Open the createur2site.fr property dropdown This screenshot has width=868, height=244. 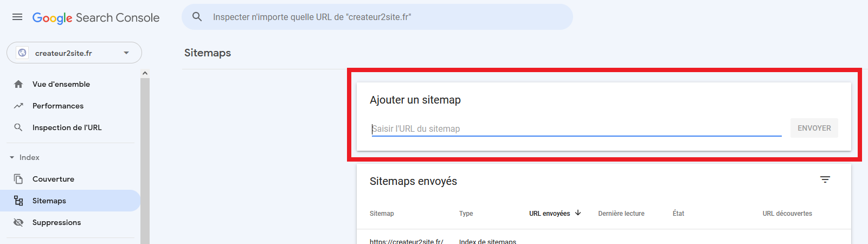coord(74,53)
